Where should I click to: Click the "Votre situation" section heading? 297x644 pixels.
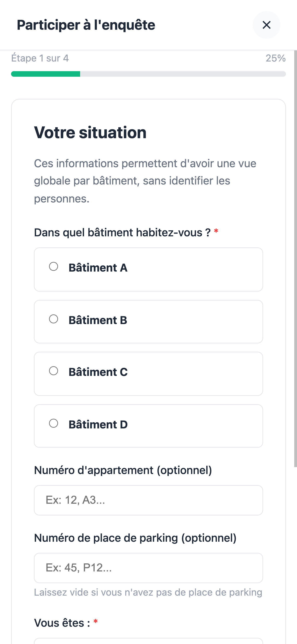(90, 132)
